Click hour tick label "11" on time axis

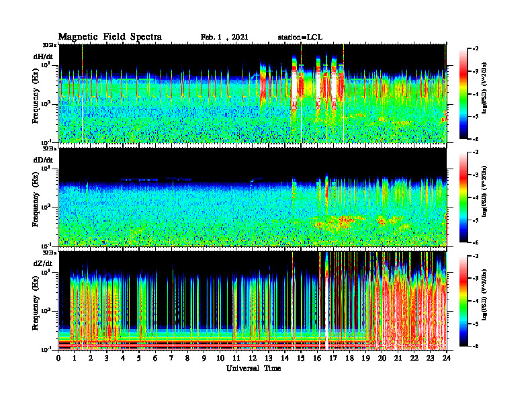tap(236, 358)
